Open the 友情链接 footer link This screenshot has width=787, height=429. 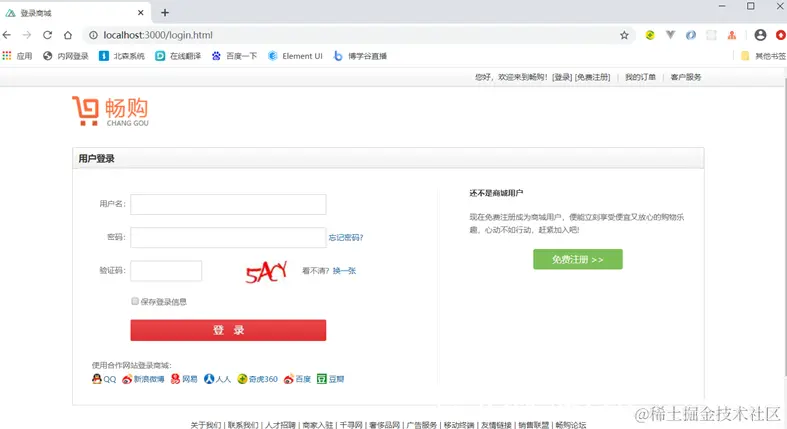tap(496, 425)
